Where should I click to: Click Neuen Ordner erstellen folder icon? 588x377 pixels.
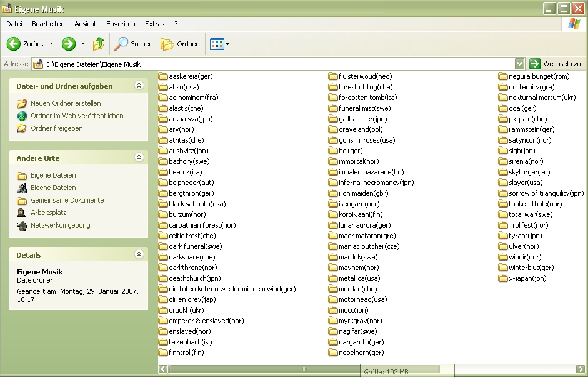point(22,103)
